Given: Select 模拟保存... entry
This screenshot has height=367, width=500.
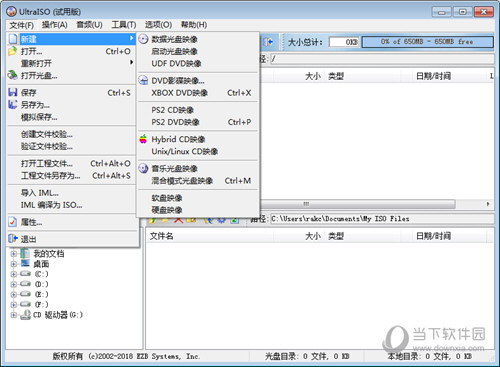Looking at the screenshot, I should click(x=71, y=117).
